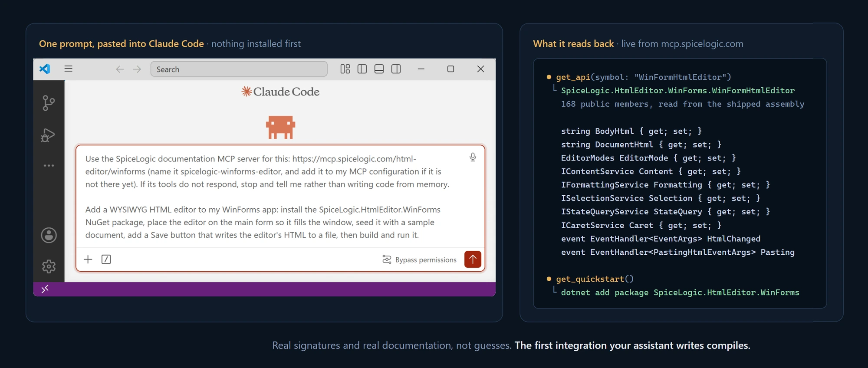Click "The first integration your assistant writes compiles."

pos(632,345)
